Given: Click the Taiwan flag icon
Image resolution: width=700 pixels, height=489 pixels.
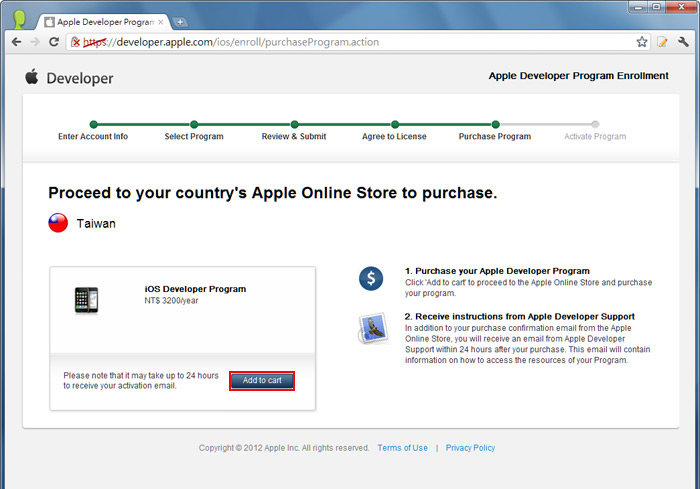Looking at the screenshot, I should (x=58, y=223).
